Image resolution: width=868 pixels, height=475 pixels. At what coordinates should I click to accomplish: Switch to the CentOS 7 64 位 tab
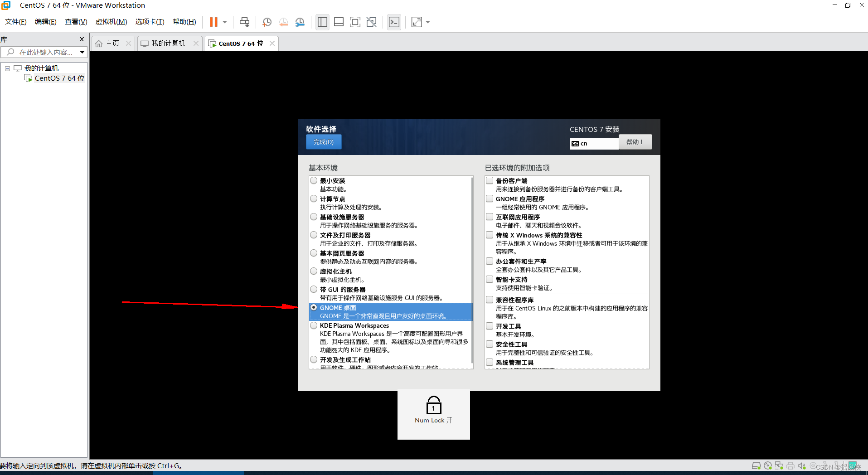(x=241, y=44)
